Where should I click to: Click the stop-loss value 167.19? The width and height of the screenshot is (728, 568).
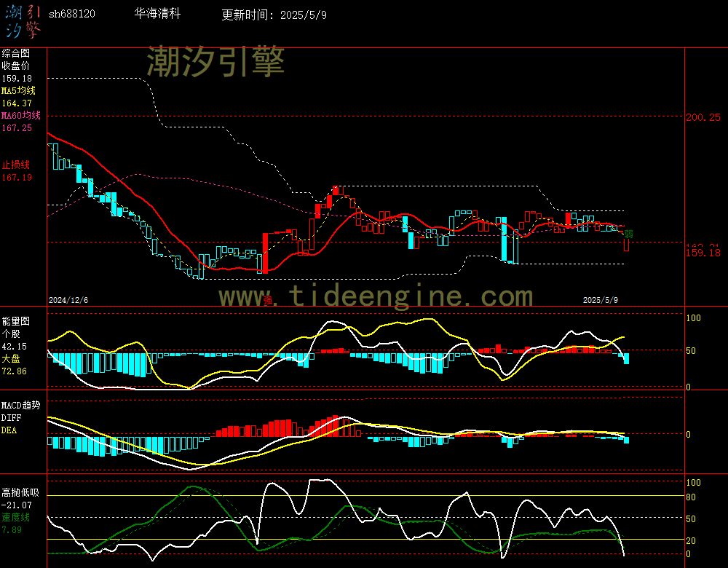[17, 178]
